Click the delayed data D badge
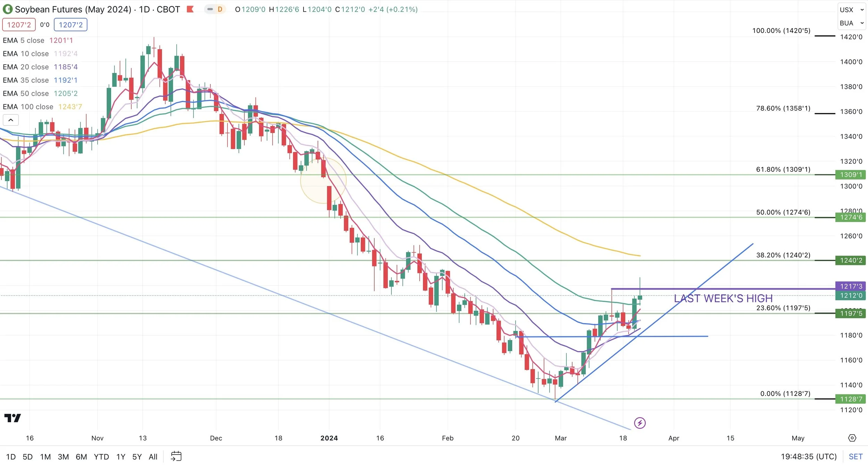This screenshot has height=465, width=868. coord(220,9)
